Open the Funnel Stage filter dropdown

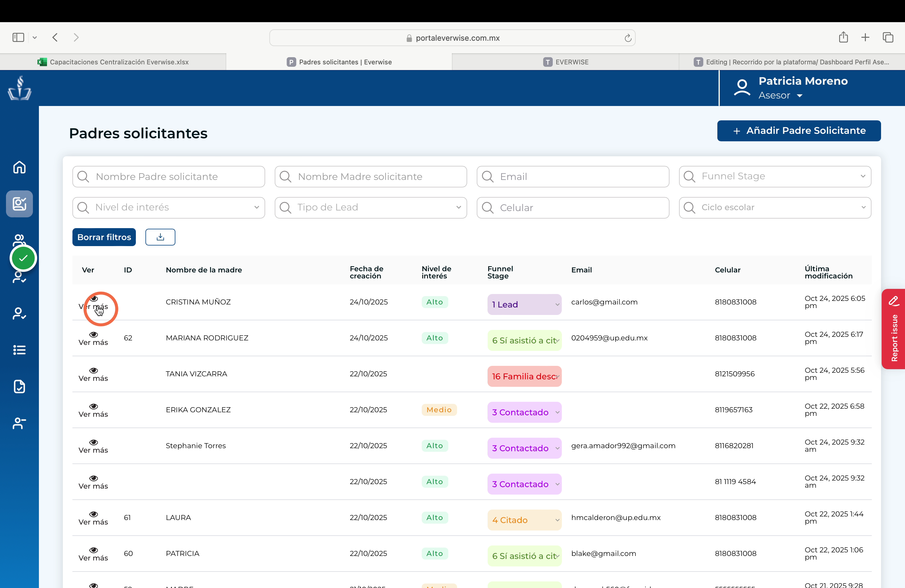point(775,176)
